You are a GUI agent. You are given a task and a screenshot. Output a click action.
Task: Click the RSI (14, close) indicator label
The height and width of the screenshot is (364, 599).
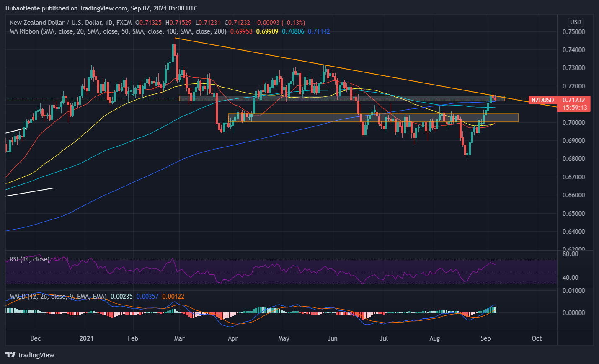click(x=29, y=259)
